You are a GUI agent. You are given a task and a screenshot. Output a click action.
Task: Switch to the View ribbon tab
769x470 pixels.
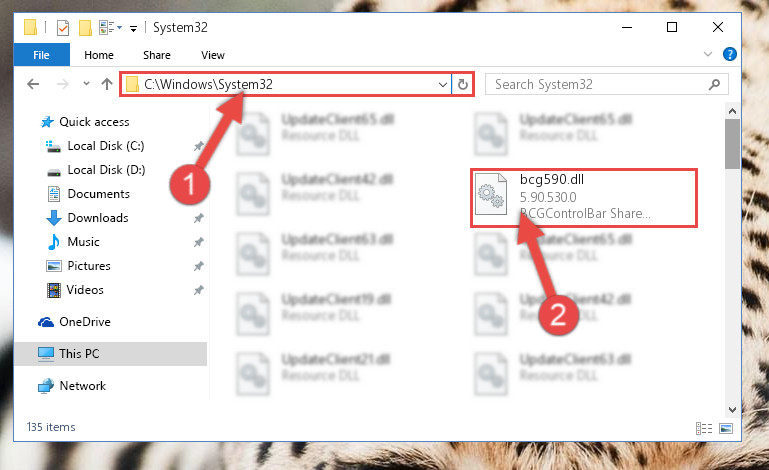(213, 55)
